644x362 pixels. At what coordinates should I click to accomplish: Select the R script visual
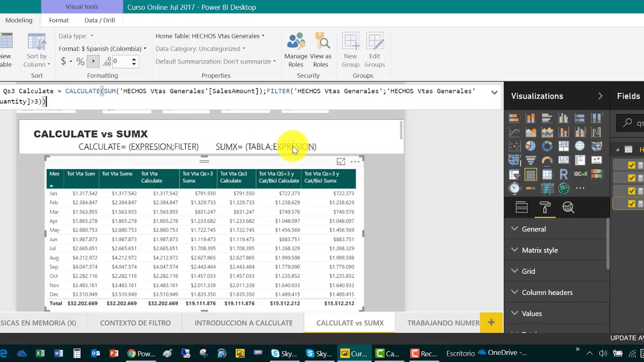(563, 174)
